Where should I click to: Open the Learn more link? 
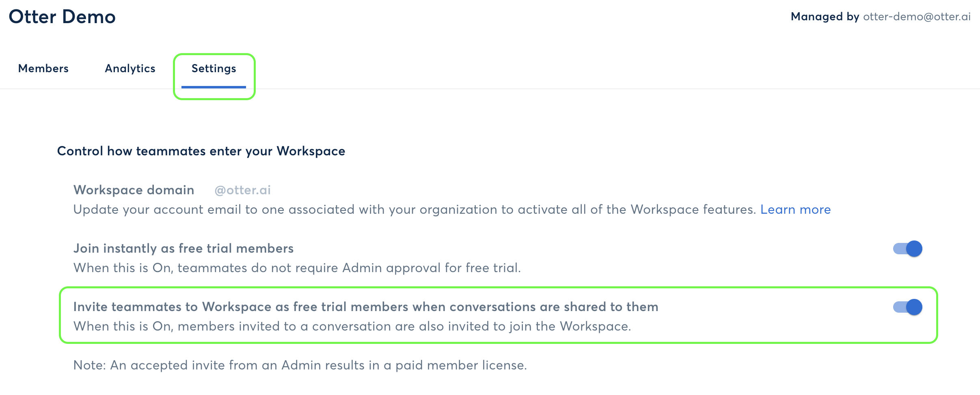click(x=795, y=210)
